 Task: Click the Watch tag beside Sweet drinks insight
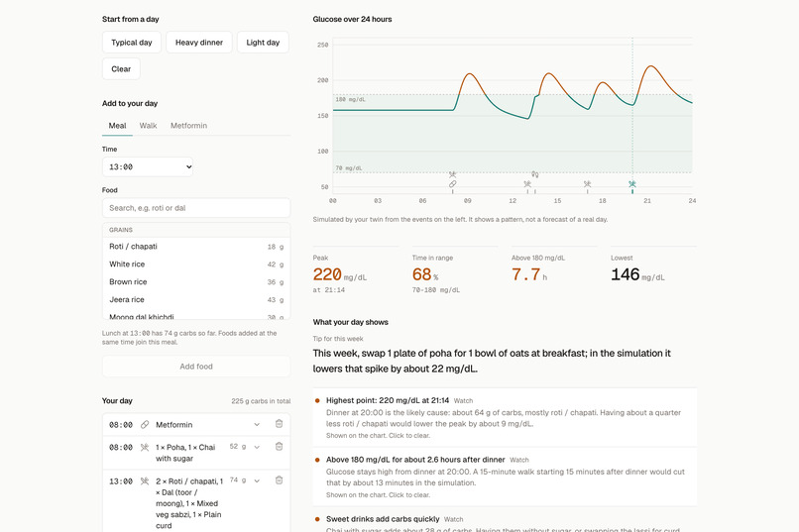[x=453, y=520]
